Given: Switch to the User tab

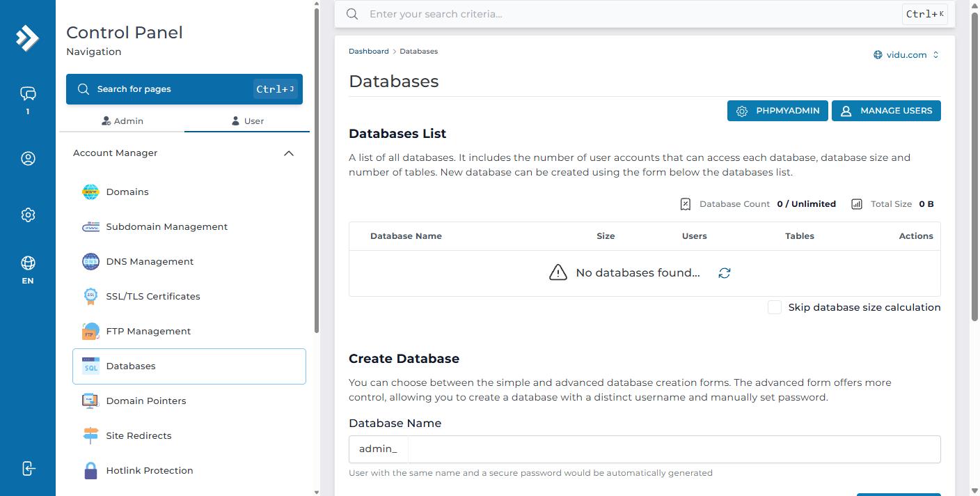Looking at the screenshot, I should pos(247,121).
